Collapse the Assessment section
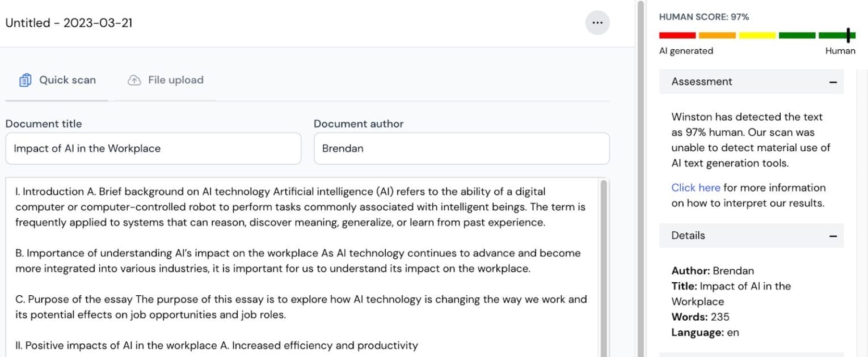This screenshot has height=357, width=868. (833, 82)
